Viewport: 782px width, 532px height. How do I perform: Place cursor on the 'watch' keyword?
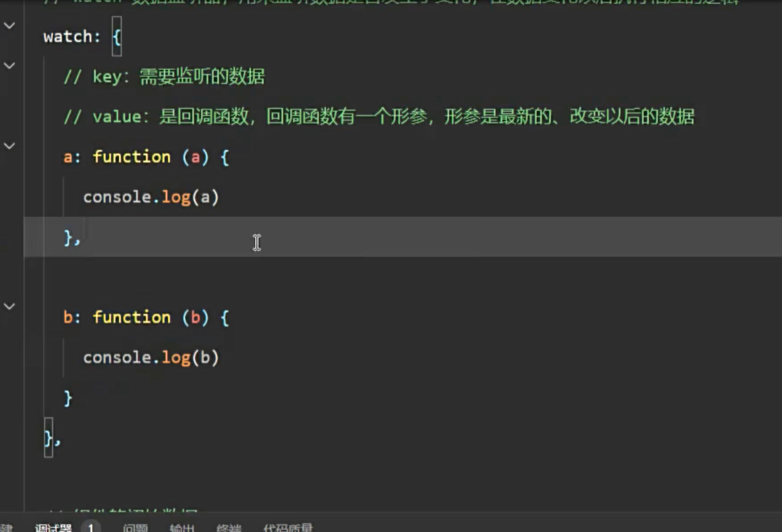pyautogui.click(x=67, y=37)
